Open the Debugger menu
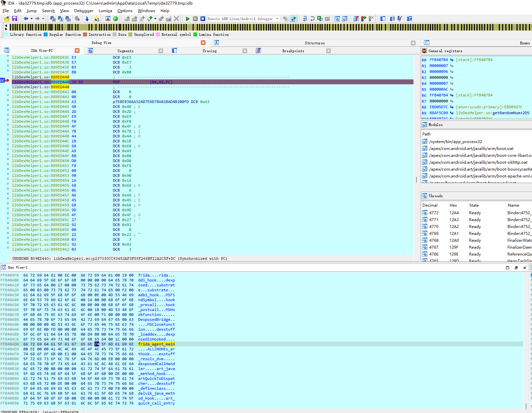This screenshot has height=413, width=532. (84, 11)
